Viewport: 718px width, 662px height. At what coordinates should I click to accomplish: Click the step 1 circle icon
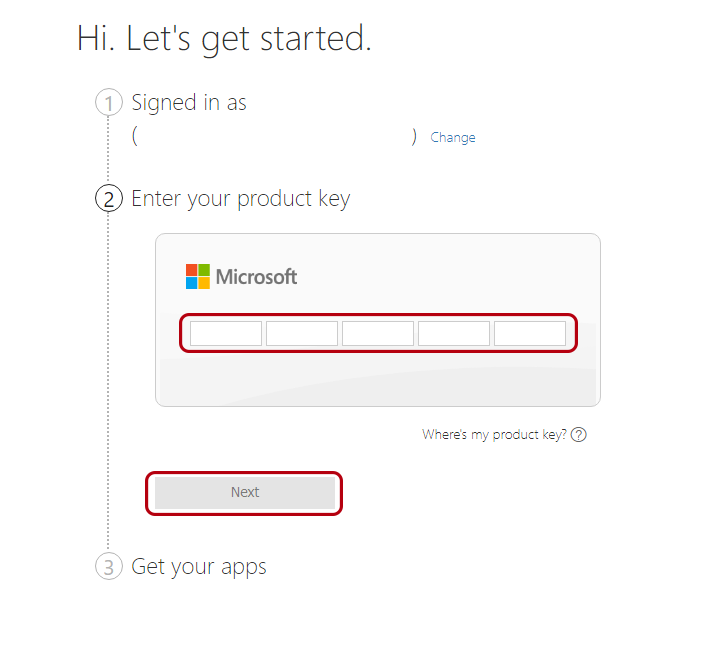(108, 103)
